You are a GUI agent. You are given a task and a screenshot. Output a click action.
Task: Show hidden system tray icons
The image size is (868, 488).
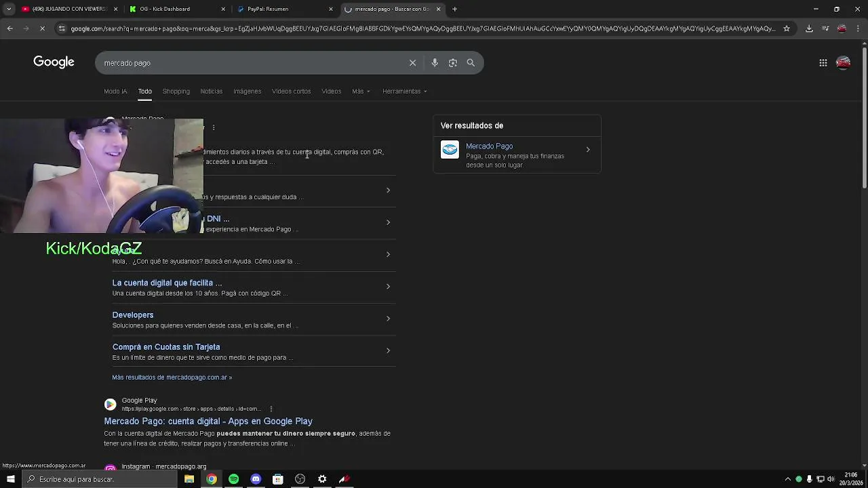pos(787,479)
